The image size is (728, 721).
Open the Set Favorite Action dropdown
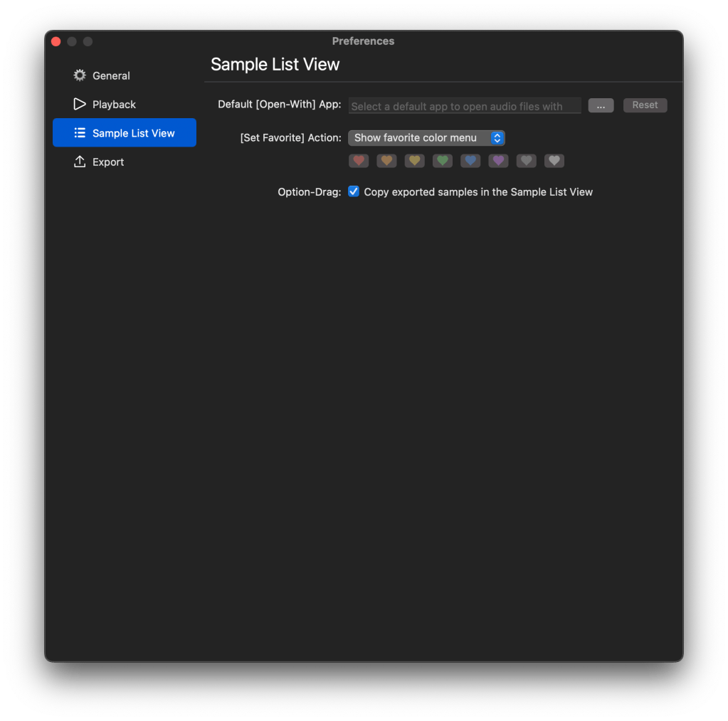(x=426, y=138)
